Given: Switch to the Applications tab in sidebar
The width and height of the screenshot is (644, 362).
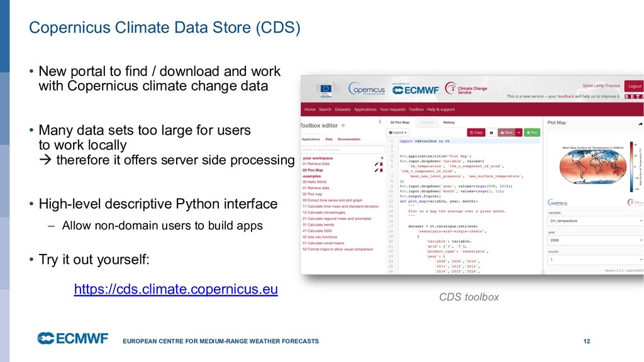Looking at the screenshot, I should (x=311, y=139).
